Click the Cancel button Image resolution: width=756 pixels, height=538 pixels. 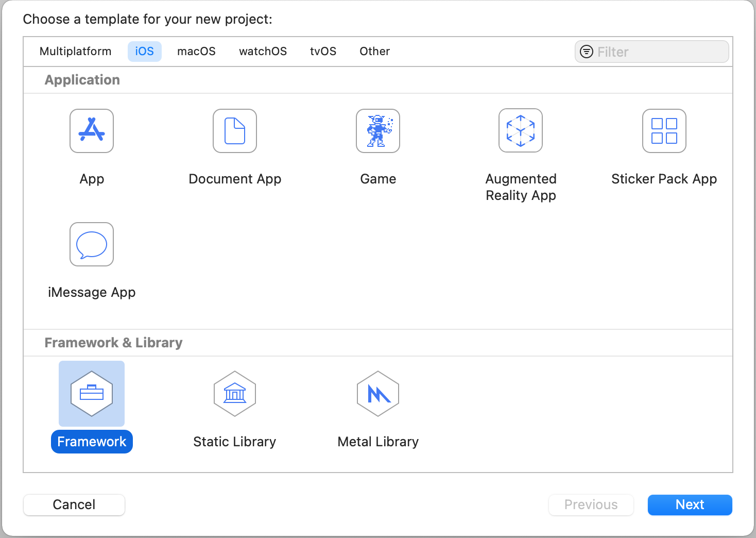(x=74, y=505)
